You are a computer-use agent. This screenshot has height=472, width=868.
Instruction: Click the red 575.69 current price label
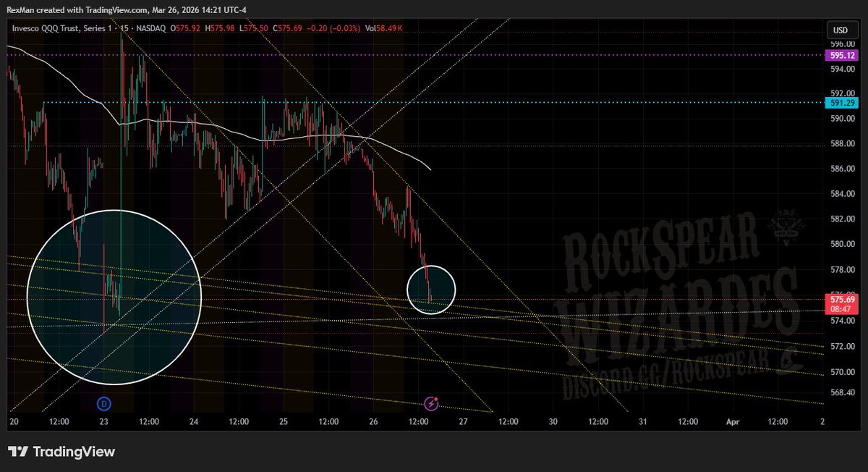click(x=841, y=298)
